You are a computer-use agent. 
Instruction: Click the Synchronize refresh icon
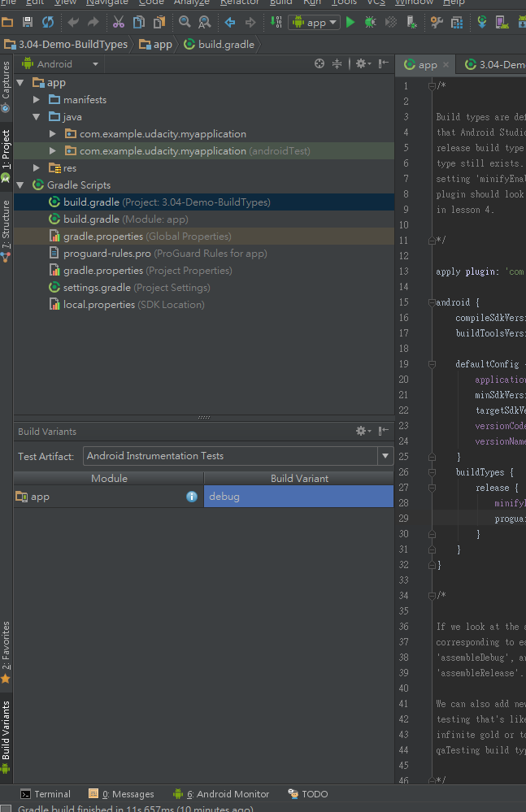48,22
